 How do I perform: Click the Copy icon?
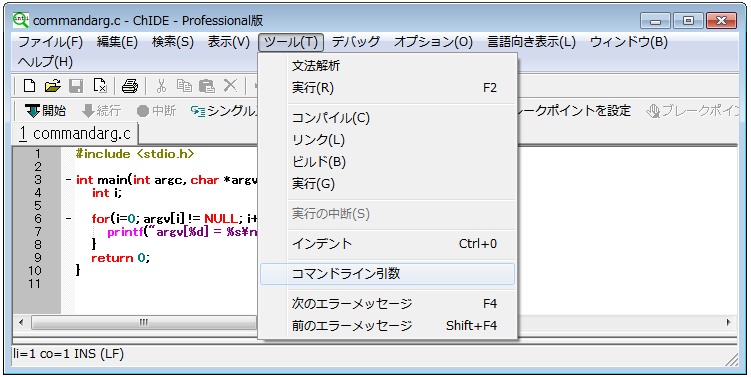click(184, 86)
